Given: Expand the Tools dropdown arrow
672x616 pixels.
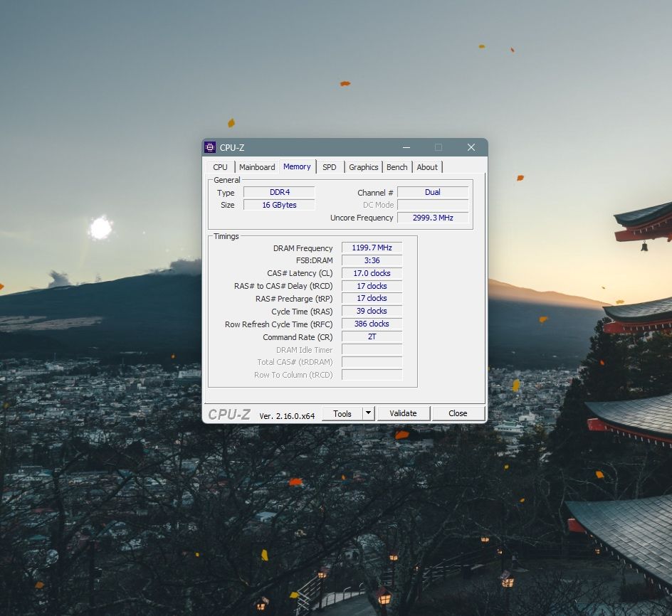Looking at the screenshot, I should point(368,413).
